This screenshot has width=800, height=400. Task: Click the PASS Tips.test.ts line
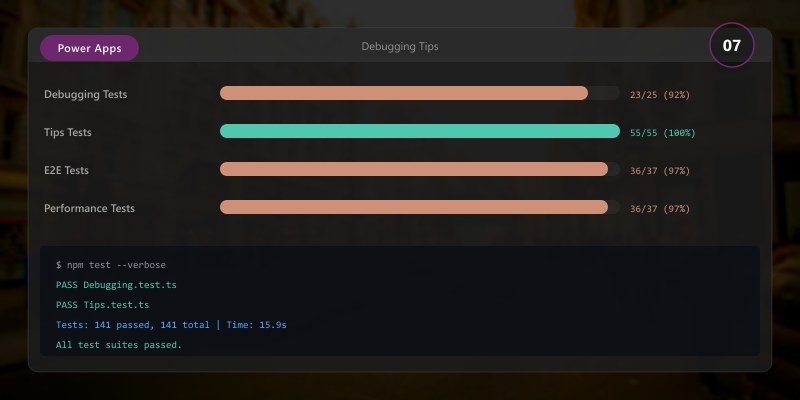tap(103, 305)
